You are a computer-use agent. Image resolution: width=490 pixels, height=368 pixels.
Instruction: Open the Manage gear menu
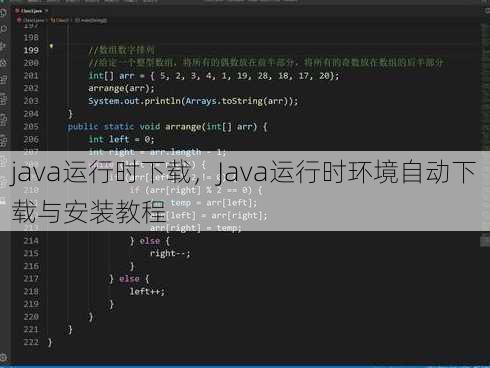coord(3,358)
